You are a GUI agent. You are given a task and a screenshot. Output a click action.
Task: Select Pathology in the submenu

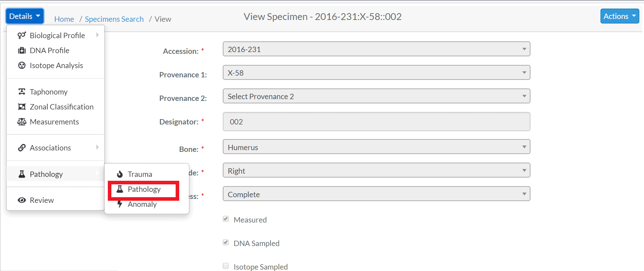click(144, 189)
